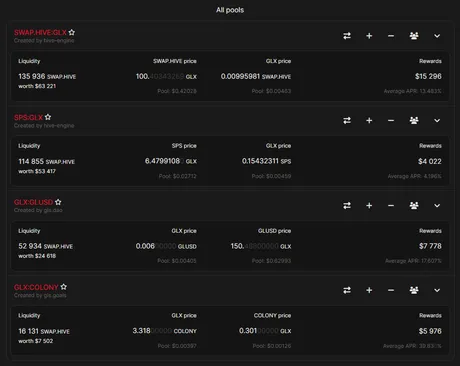This screenshot has height=366, width=460.
Task: Add liquidity to SWAP.HIVE:GLX pool
Action: pyautogui.click(x=369, y=36)
